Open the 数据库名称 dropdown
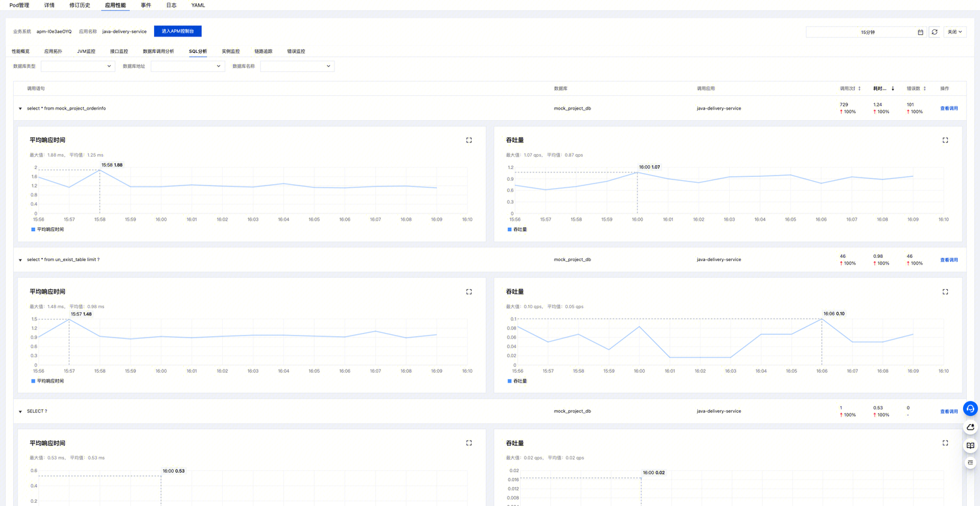980x506 pixels. (x=297, y=66)
